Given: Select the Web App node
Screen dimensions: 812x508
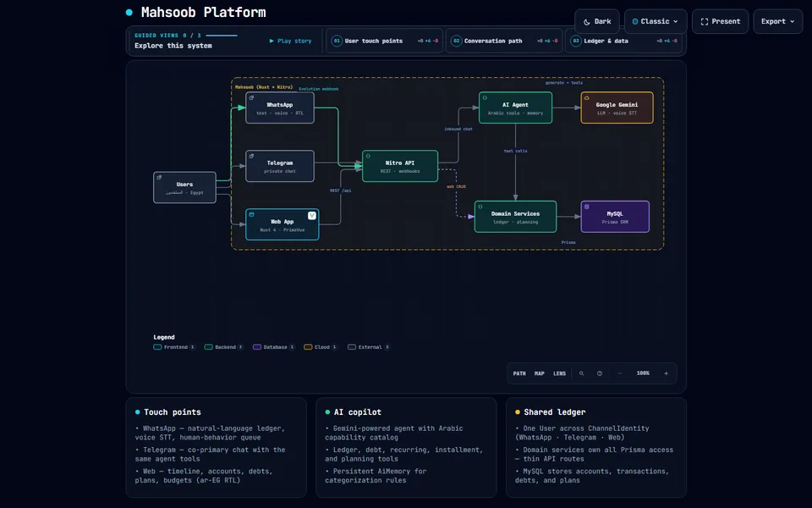Looking at the screenshot, I should click(x=283, y=224).
